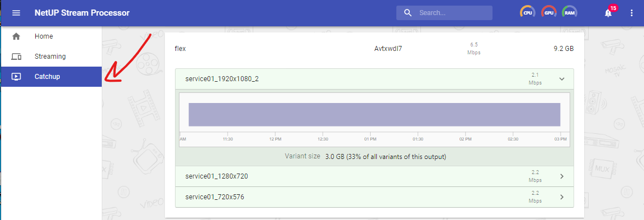
Task: Click the RAM usage gauge
Action: tap(570, 13)
